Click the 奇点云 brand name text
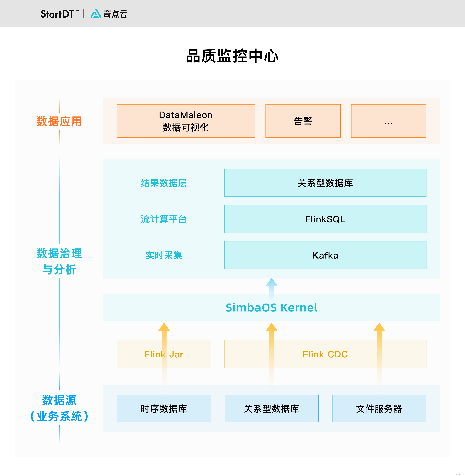Image resolution: width=465 pixels, height=476 pixels. point(115,14)
